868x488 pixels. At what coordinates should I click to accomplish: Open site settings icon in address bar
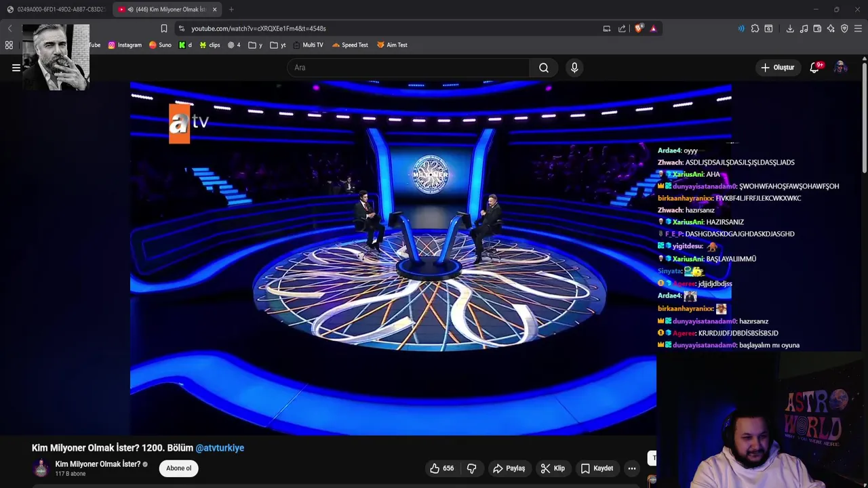click(181, 28)
